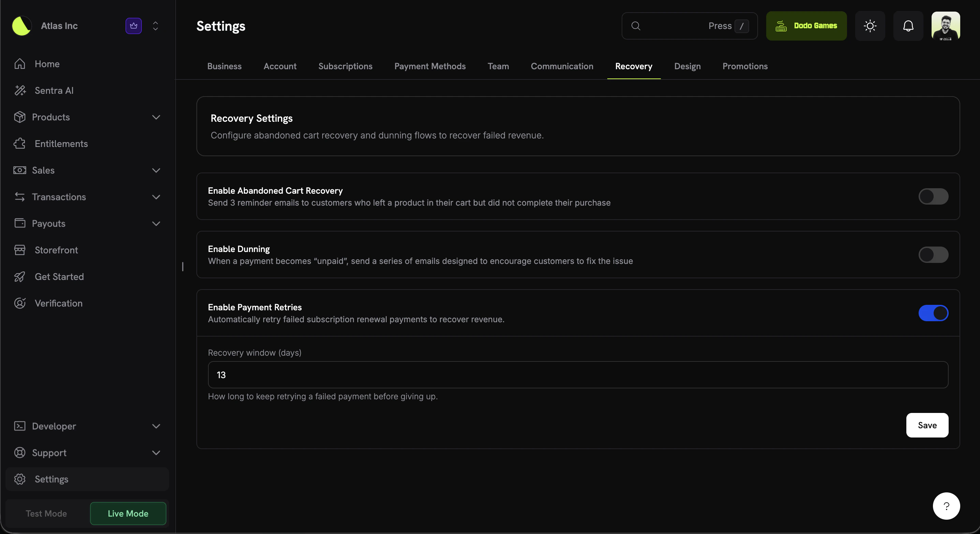Click the Recovery Settings heading
980x534 pixels.
(x=251, y=118)
